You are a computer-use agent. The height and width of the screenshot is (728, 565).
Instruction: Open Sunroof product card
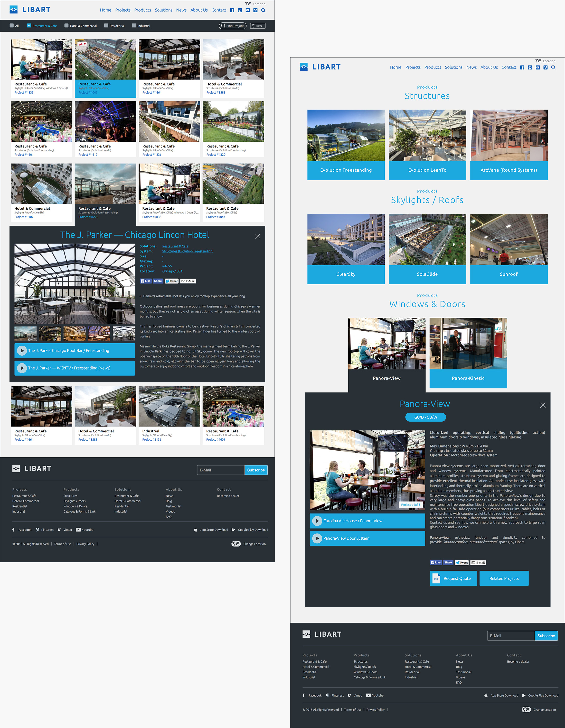[509, 249]
